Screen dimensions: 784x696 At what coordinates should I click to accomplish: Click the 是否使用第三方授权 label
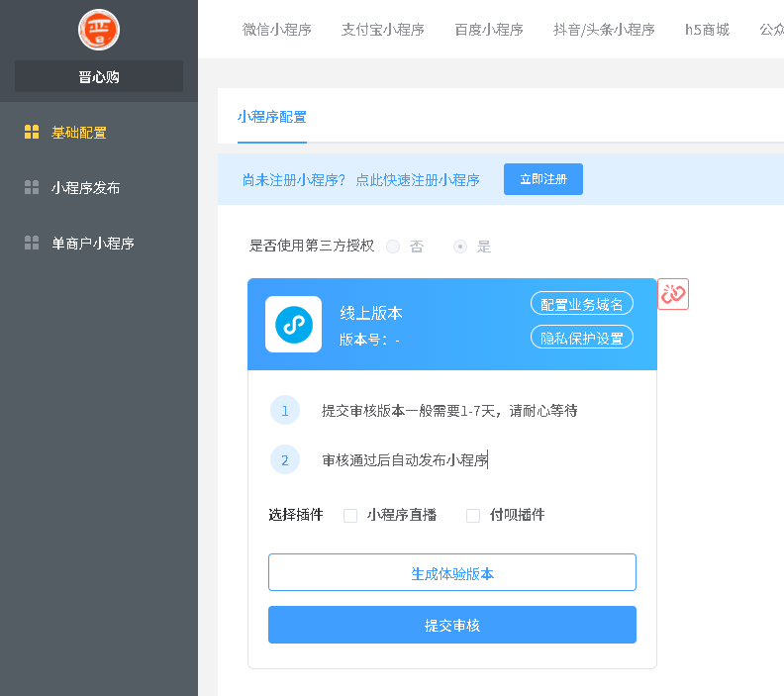point(312,246)
